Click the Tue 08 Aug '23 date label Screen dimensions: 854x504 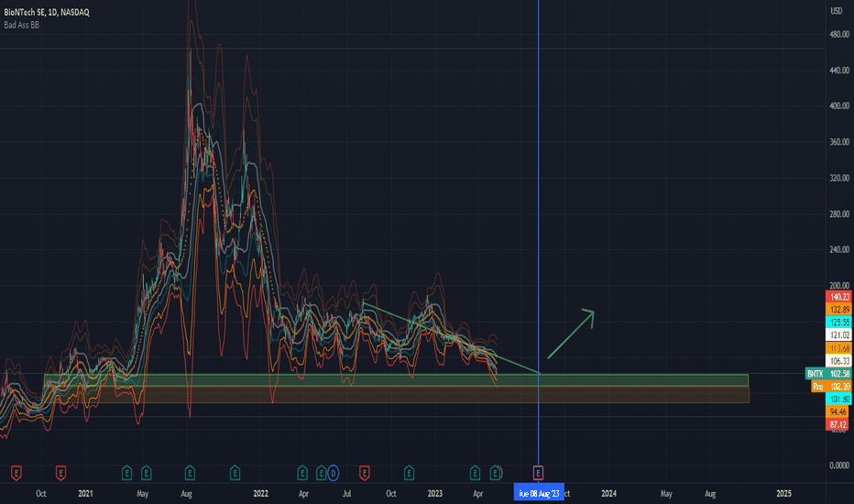tap(539, 494)
